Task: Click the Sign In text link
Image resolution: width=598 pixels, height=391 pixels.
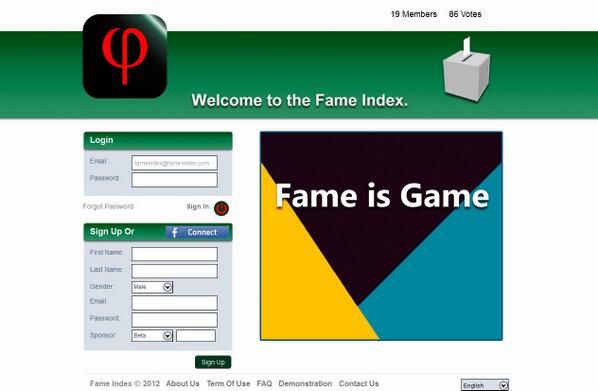Action: [198, 206]
